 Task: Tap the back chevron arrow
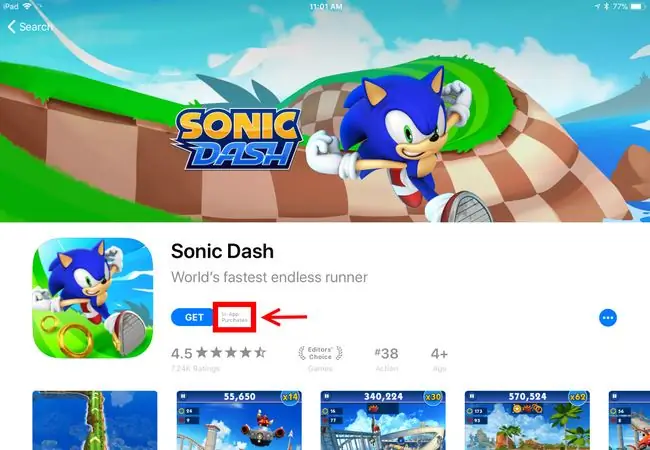click(x=12, y=27)
